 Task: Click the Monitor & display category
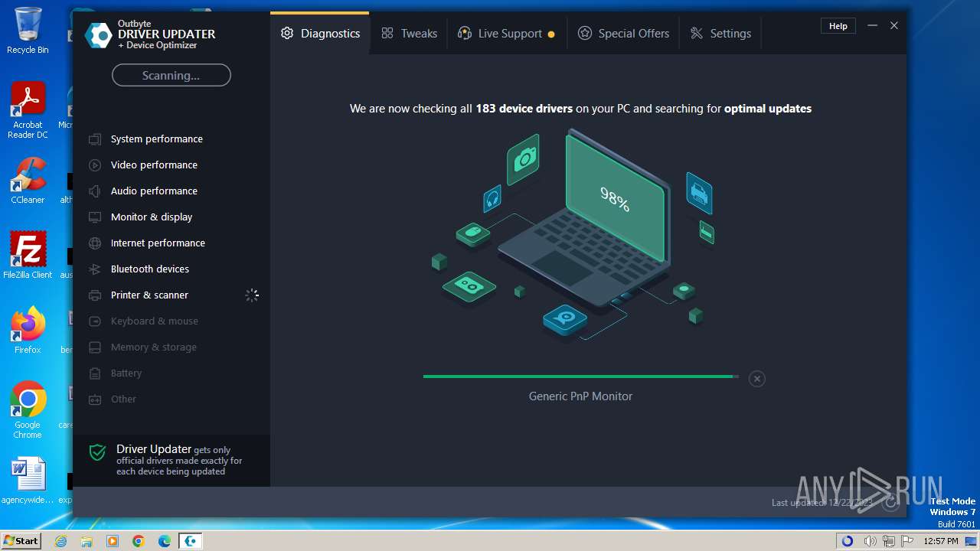click(x=152, y=217)
